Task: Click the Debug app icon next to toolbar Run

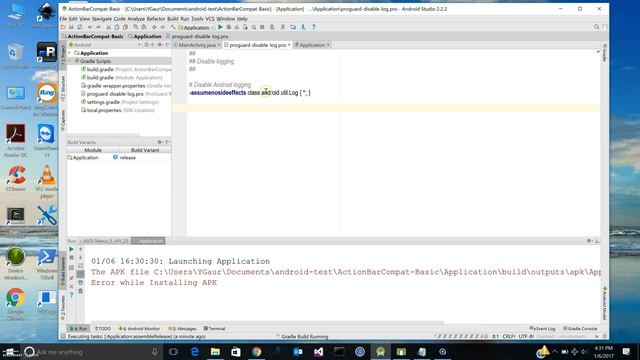Action: (229, 27)
